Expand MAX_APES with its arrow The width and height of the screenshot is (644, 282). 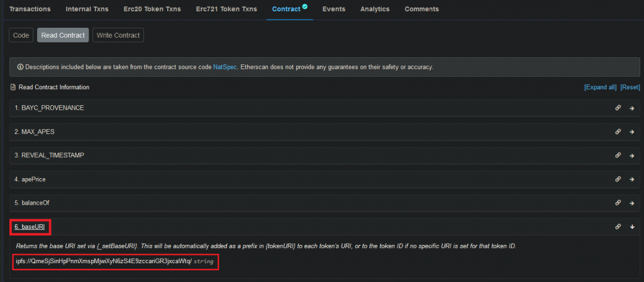(632, 132)
